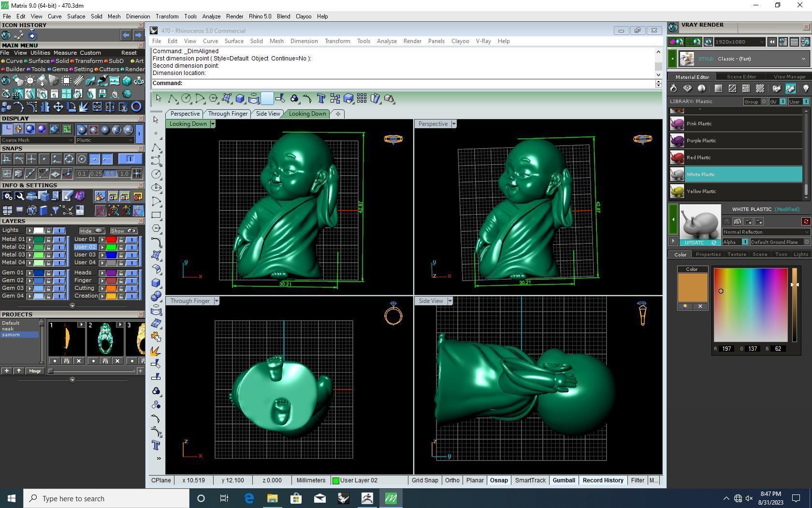The height and width of the screenshot is (508, 812).
Task: Open the Clayoo menu in Matrix menu bar
Action: click(304, 16)
